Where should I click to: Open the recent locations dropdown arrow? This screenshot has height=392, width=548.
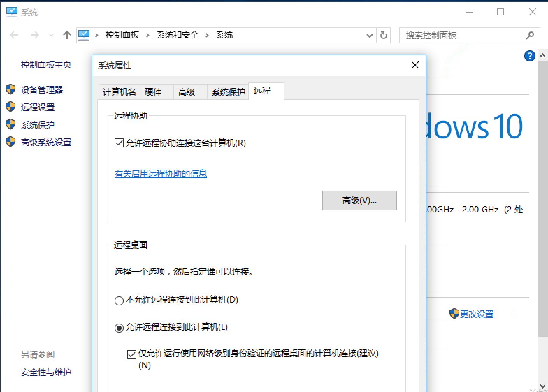52,35
